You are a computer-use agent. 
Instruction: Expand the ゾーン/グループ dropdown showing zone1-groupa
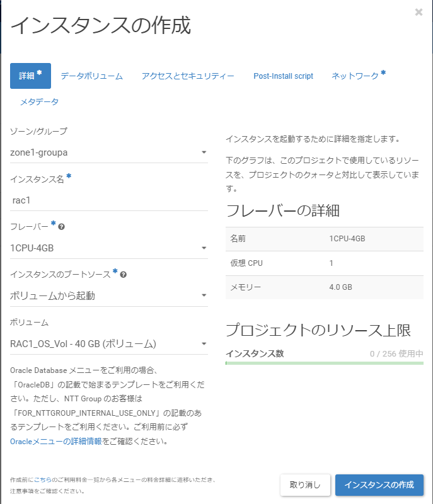coord(109,152)
